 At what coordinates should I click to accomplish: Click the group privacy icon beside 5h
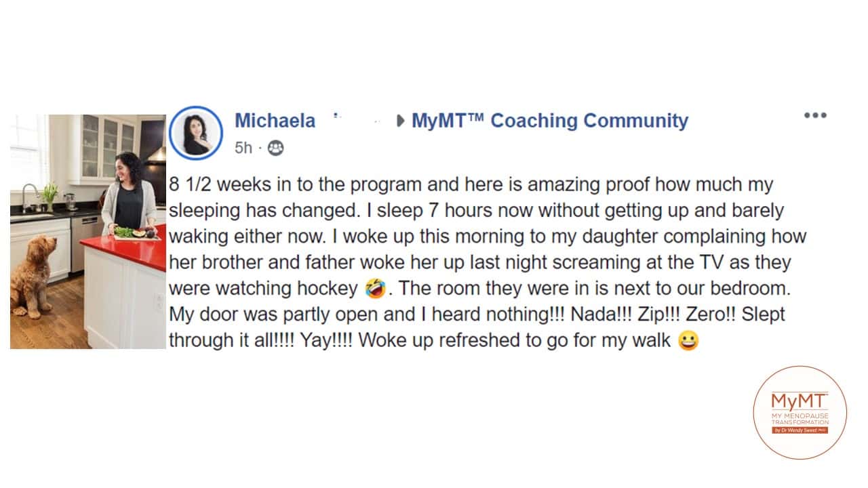[x=275, y=148]
